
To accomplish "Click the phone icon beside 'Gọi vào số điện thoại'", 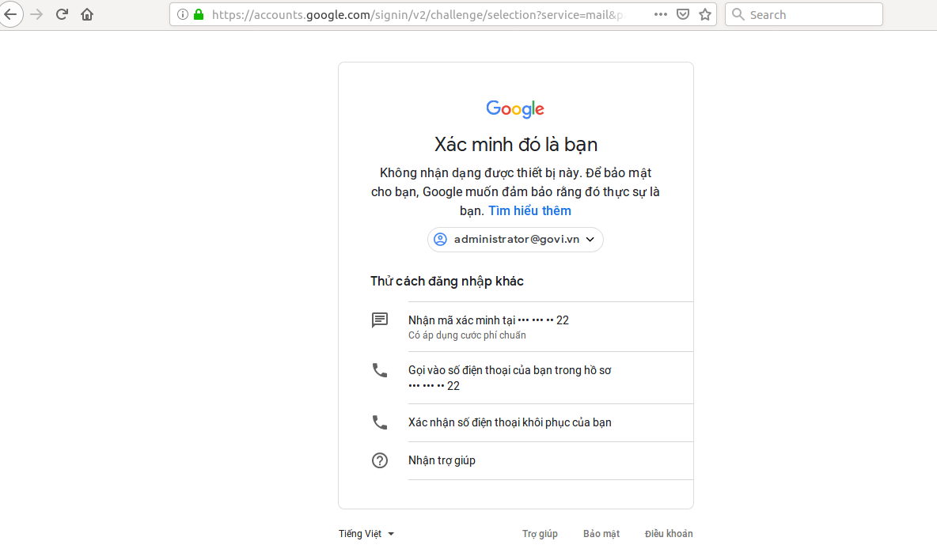I will click(x=379, y=370).
